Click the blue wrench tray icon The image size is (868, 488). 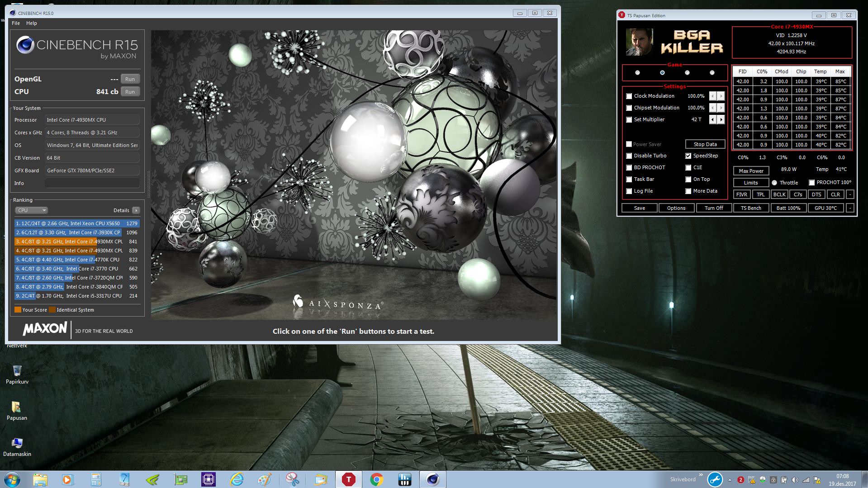coord(715,479)
